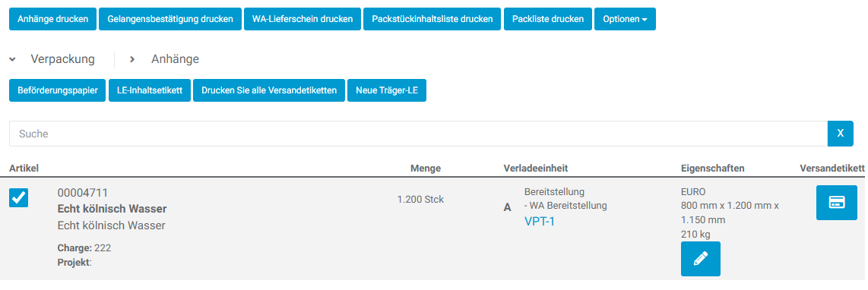Open Beförderungspapier
The image size is (868, 290).
[x=57, y=90]
